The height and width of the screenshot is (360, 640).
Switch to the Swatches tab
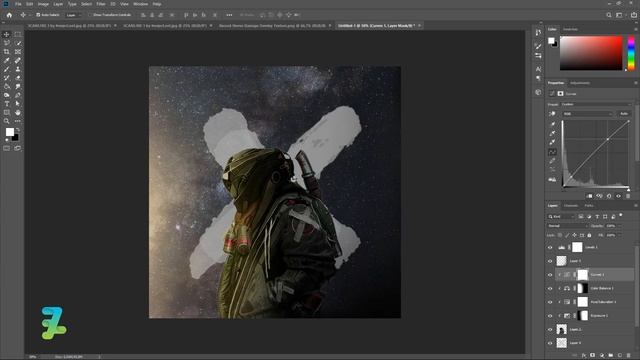pyautogui.click(x=570, y=29)
